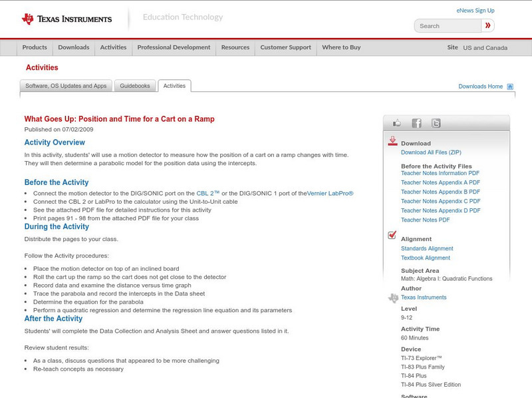532x398 pixels.
Task: Open the CBL 2 link
Action: (208, 193)
